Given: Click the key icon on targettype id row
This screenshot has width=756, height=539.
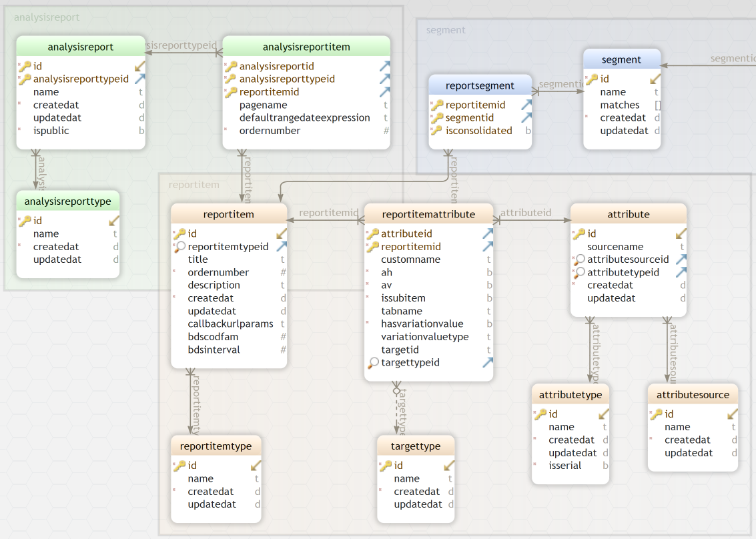Looking at the screenshot, I should (x=386, y=466).
